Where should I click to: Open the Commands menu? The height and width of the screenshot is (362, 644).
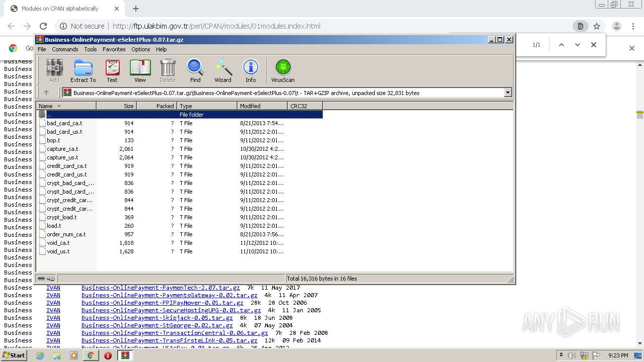65,49
